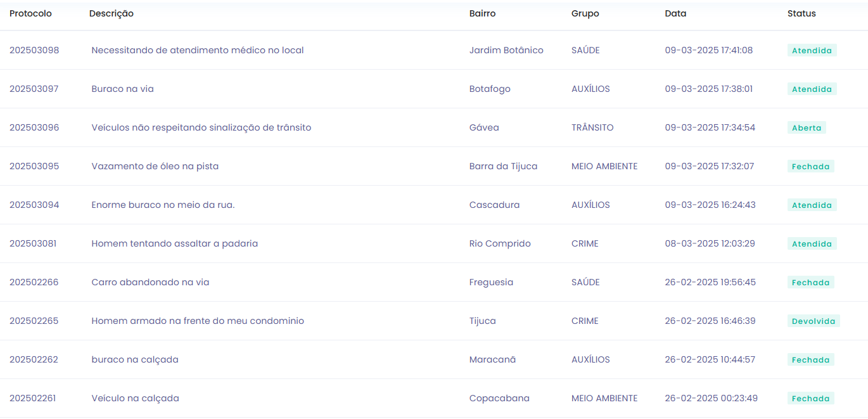Select the "Vazamento de óleo na pista" record
The image size is (868, 419).
point(155,166)
